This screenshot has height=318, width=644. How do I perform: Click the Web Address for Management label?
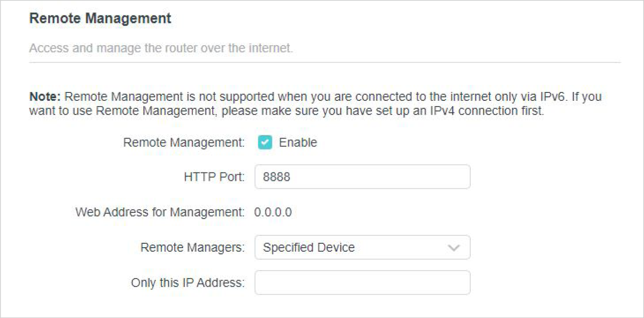(x=160, y=212)
